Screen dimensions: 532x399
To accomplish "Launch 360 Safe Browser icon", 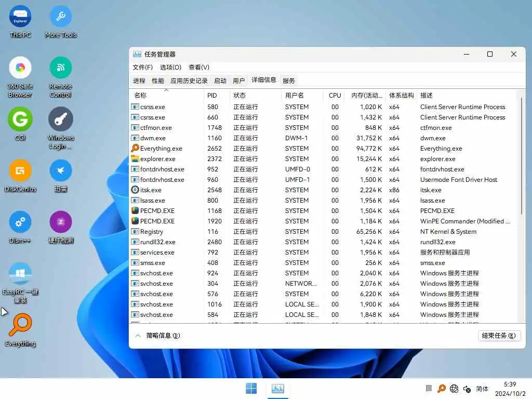I will (20, 77).
